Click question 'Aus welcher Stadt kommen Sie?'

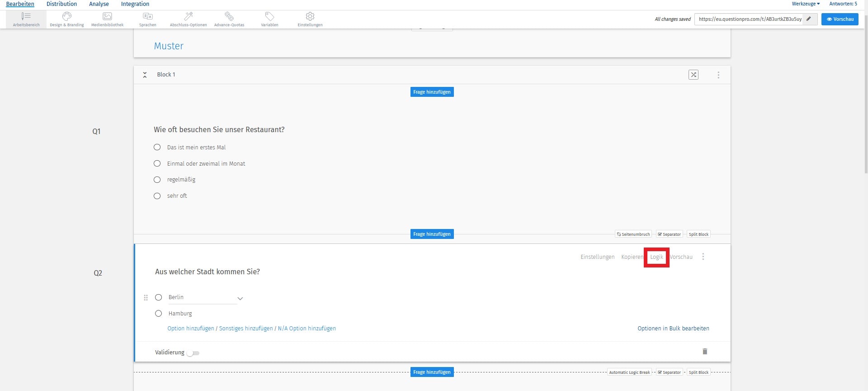[208, 272]
